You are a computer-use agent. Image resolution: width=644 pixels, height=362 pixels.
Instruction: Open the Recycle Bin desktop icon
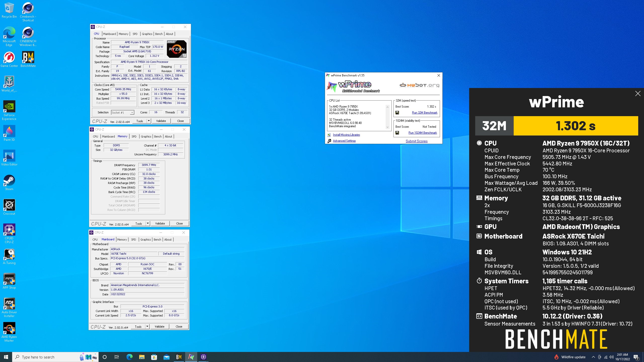(x=9, y=11)
